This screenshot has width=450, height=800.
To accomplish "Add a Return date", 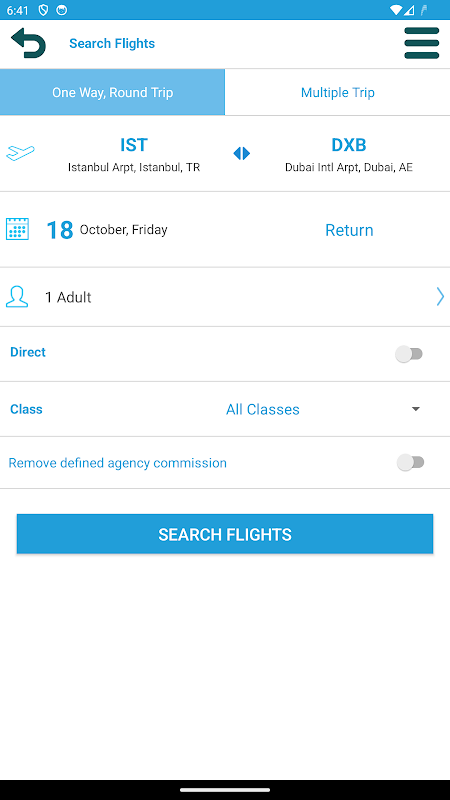I will pyautogui.click(x=349, y=230).
